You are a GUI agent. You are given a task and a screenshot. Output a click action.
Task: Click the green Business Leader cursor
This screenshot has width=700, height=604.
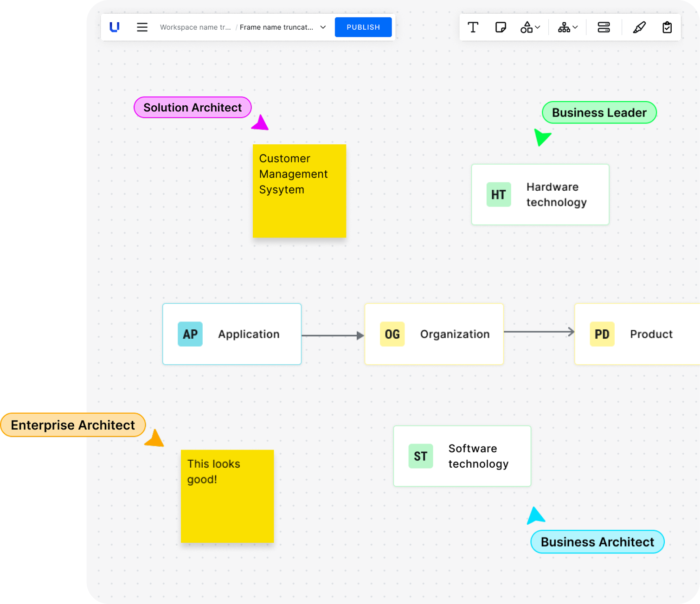542,137
